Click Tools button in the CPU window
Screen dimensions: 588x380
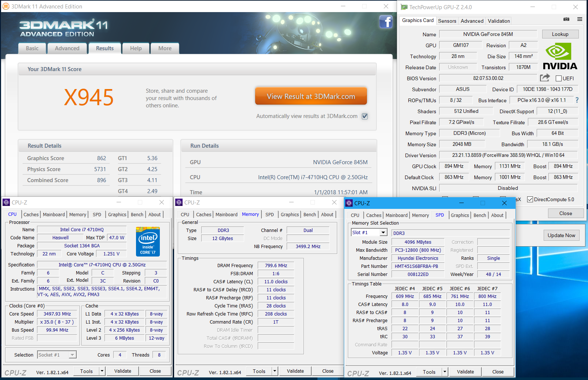tap(87, 371)
